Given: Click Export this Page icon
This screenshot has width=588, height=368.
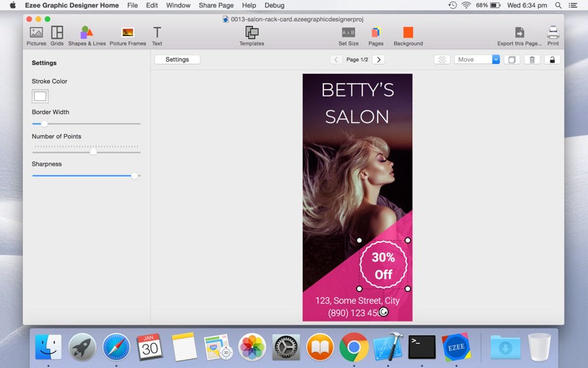Looking at the screenshot, I should point(519,33).
